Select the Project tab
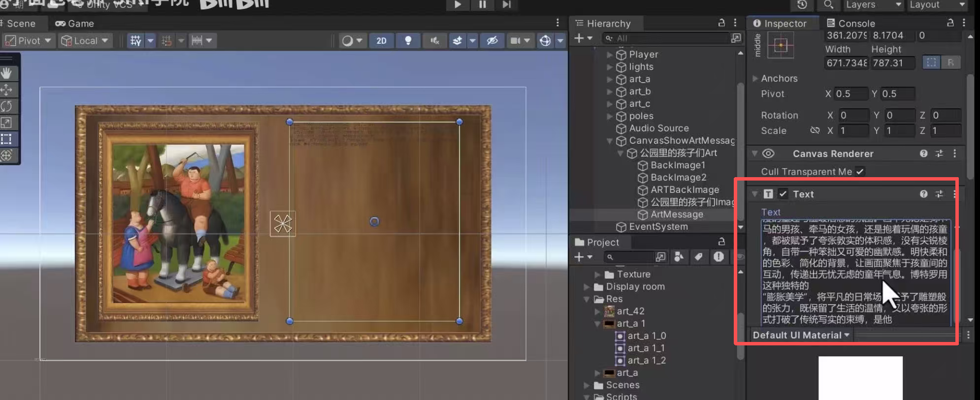Viewport: 980px width, 400px height. [x=597, y=242]
